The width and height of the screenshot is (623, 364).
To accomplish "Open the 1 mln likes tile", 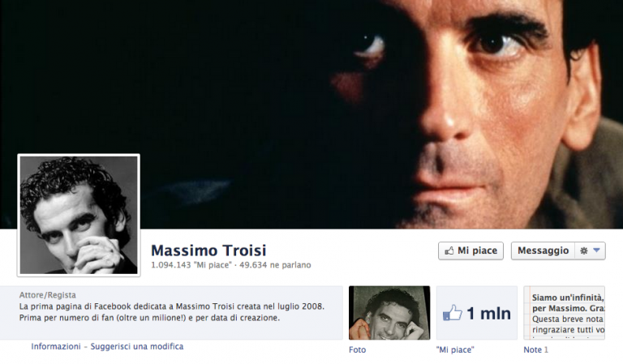I will coord(477,313).
